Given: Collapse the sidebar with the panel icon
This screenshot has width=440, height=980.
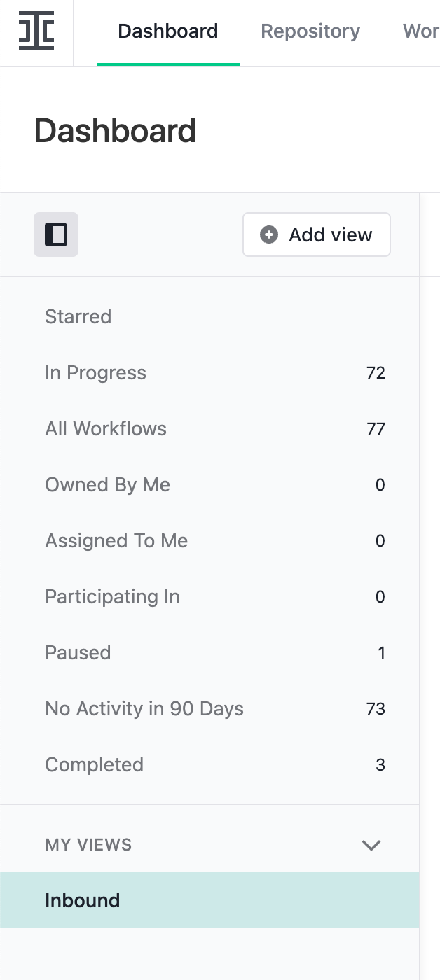Looking at the screenshot, I should [x=56, y=234].
